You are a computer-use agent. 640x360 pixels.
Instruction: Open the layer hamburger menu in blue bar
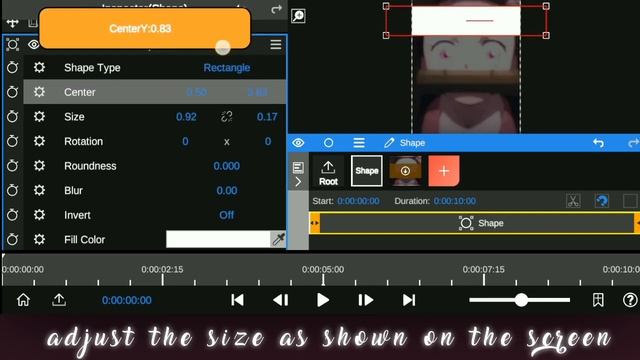359,143
